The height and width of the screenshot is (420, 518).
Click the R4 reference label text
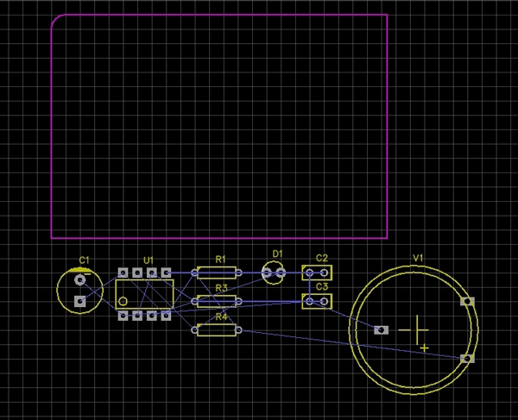(x=221, y=317)
